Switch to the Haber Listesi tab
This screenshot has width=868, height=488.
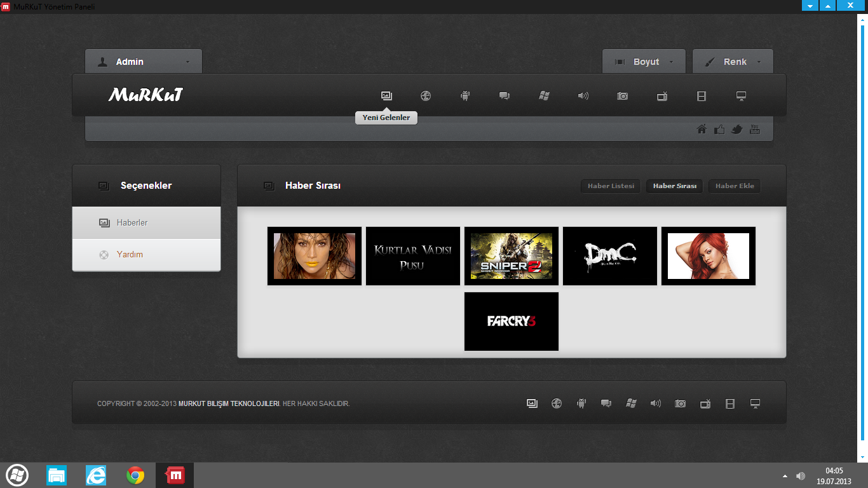tap(611, 186)
